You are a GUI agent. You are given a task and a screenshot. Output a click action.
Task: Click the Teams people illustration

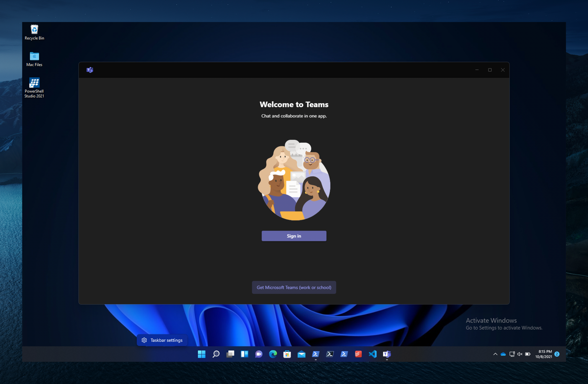294,180
